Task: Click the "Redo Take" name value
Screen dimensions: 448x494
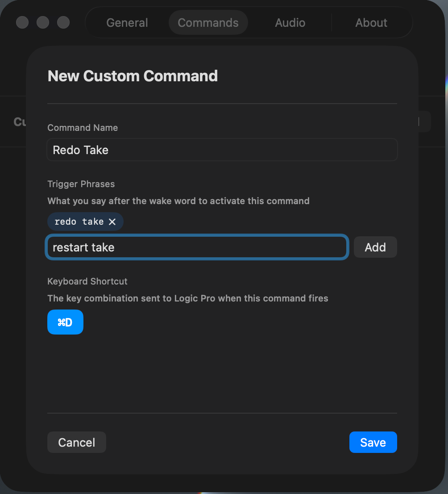Action: 80,150
